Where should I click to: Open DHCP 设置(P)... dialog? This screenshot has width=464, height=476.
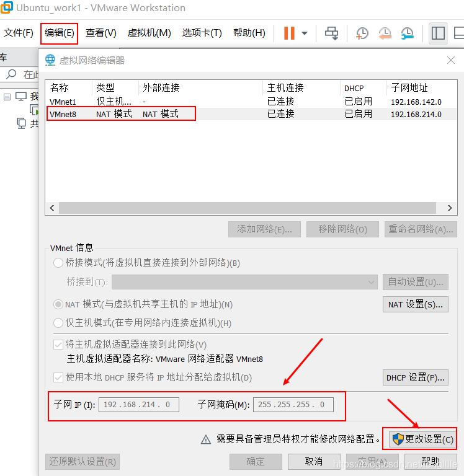coord(416,377)
